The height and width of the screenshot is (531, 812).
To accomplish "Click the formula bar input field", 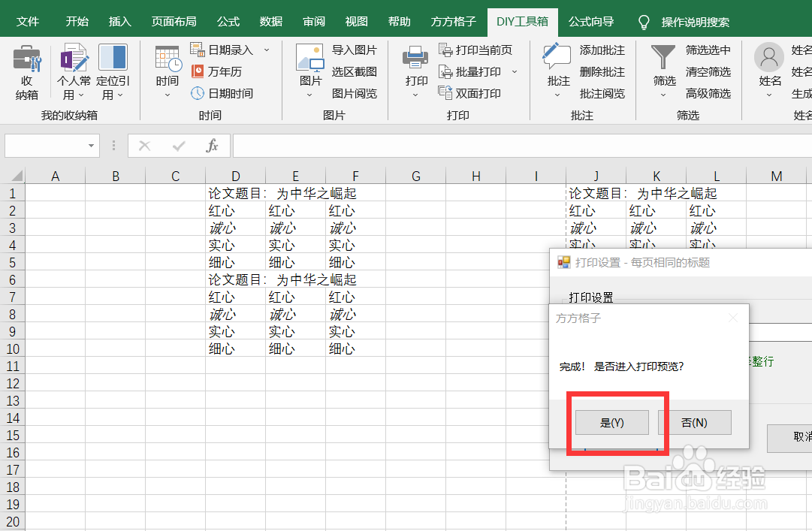I will coord(522,146).
